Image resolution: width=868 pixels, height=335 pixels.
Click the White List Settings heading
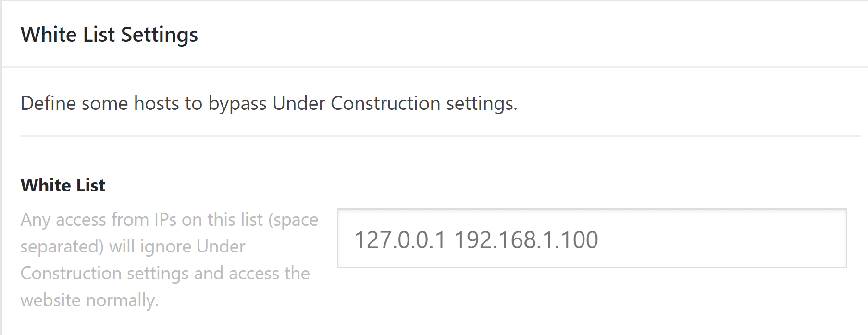[110, 34]
